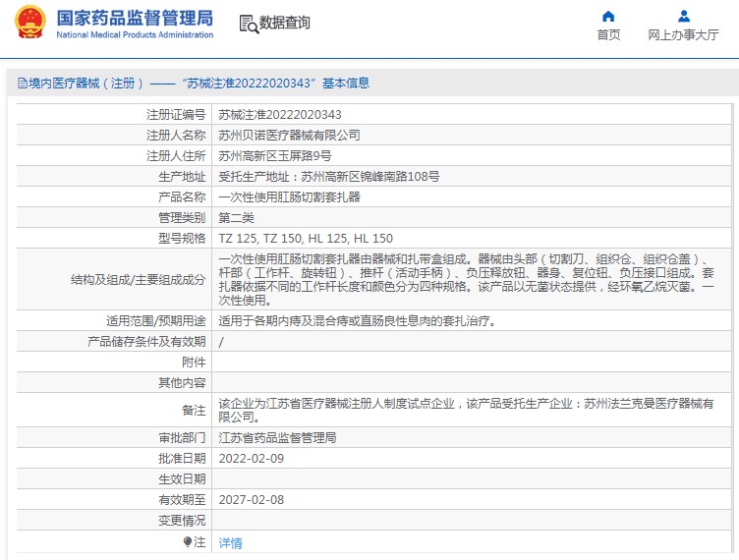Screen dimensions: 739x560
Task: Open 网上办事大厅 text link
Action: pyautogui.click(x=683, y=34)
